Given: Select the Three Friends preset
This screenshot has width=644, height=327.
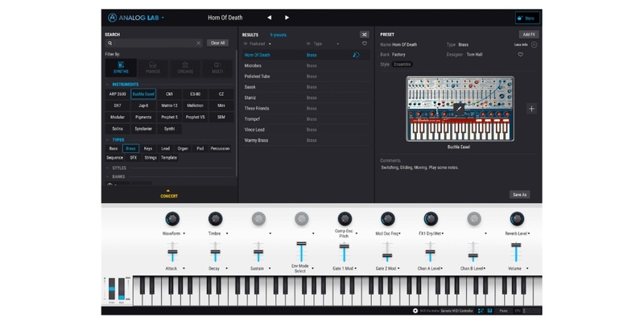Looking at the screenshot, I should [306, 109].
